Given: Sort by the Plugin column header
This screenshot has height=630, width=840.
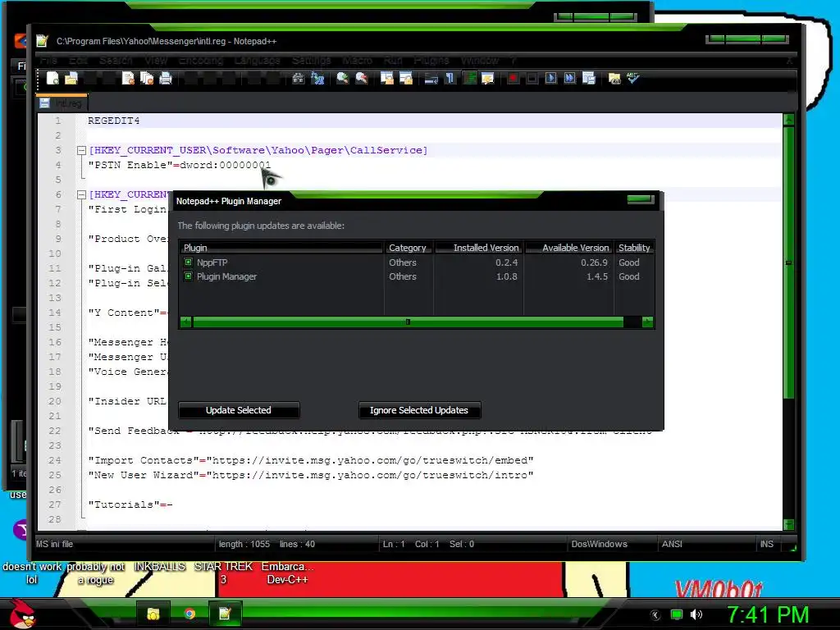Looking at the screenshot, I should tap(281, 248).
